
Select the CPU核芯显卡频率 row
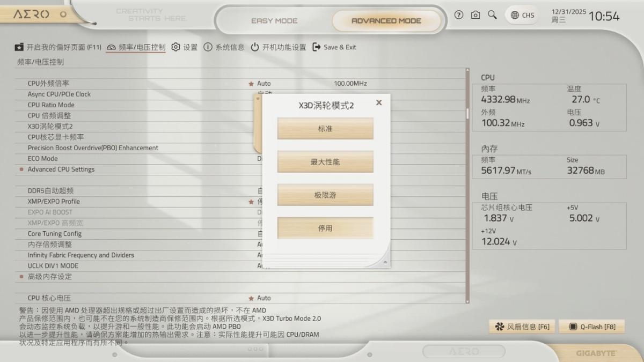(x=240, y=137)
